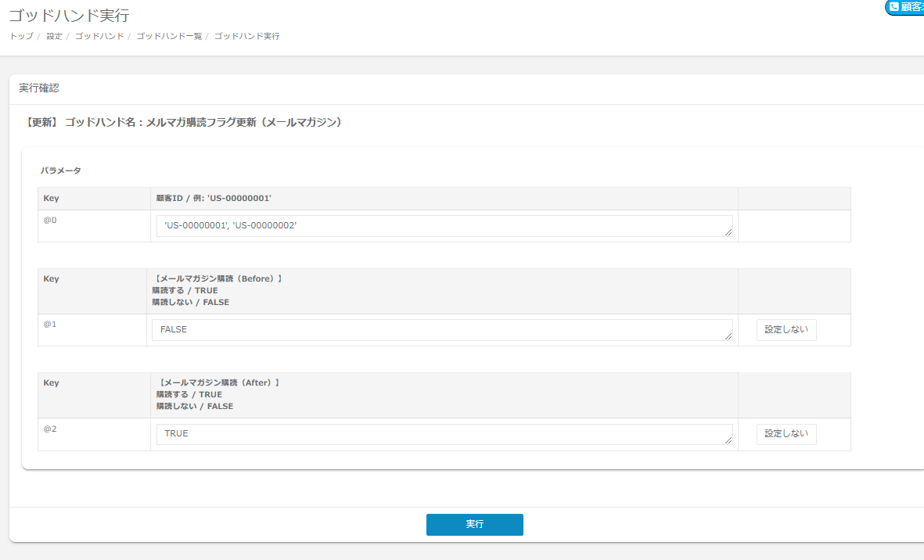Focus the @1 field containing FALSE
The width and height of the screenshot is (924, 560).
point(442,330)
